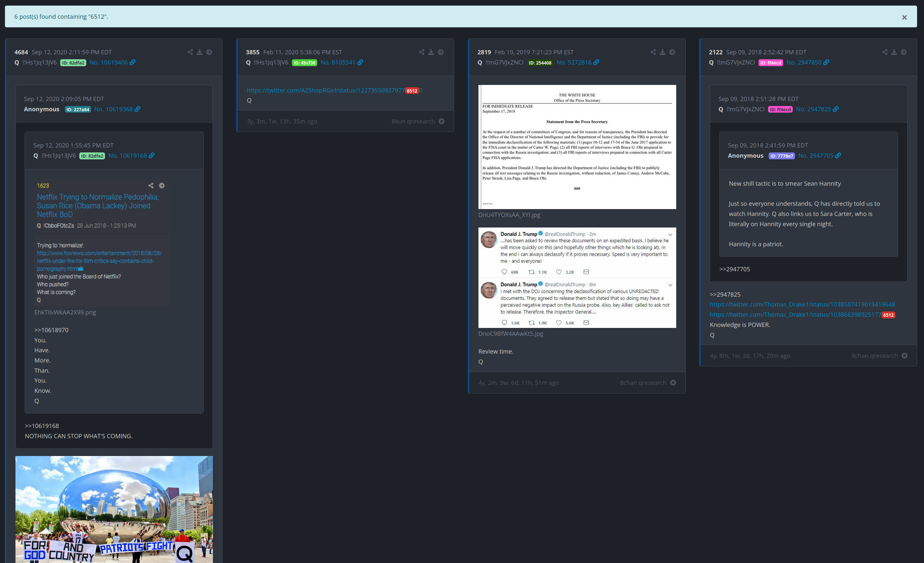
Task: Open White House press statement image
Action: 577,147
